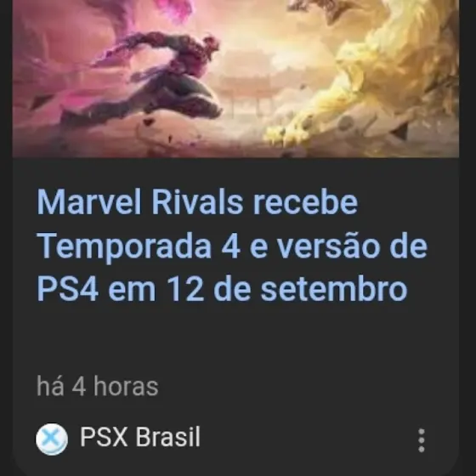Click the blue X emblem beside PSX Brasil
The width and height of the screenshot is (476, 476).
point(52,439)
